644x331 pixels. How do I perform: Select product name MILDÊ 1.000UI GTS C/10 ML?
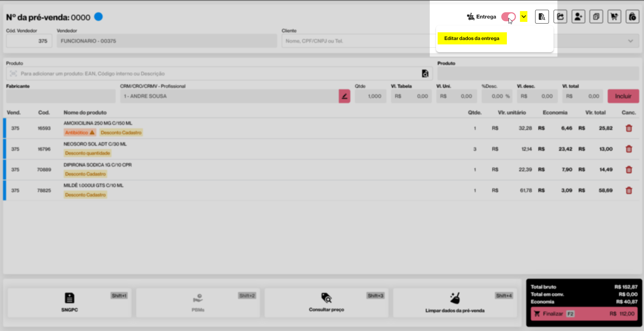coord(93,185)
